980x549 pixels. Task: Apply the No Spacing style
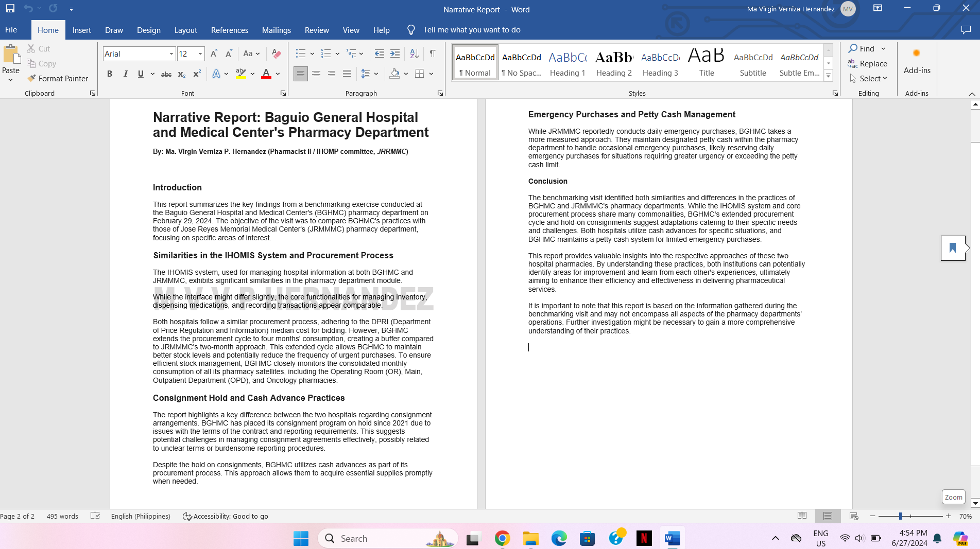521,63
